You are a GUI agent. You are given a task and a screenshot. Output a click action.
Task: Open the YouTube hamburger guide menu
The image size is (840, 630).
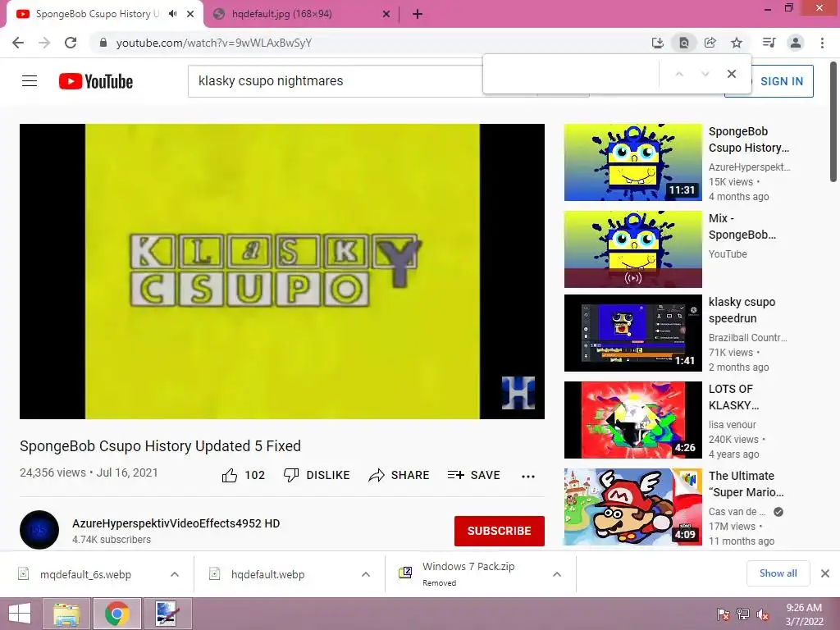(30, 81)
